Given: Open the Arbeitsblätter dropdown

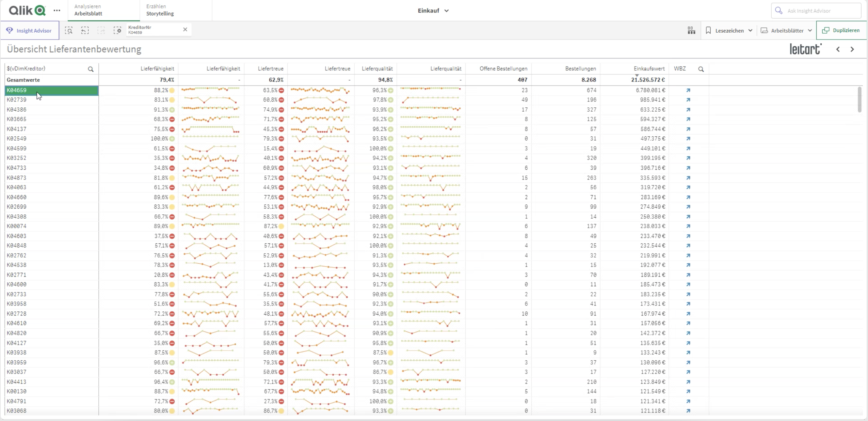Looking at the screenshot, I should click(786, 30).
